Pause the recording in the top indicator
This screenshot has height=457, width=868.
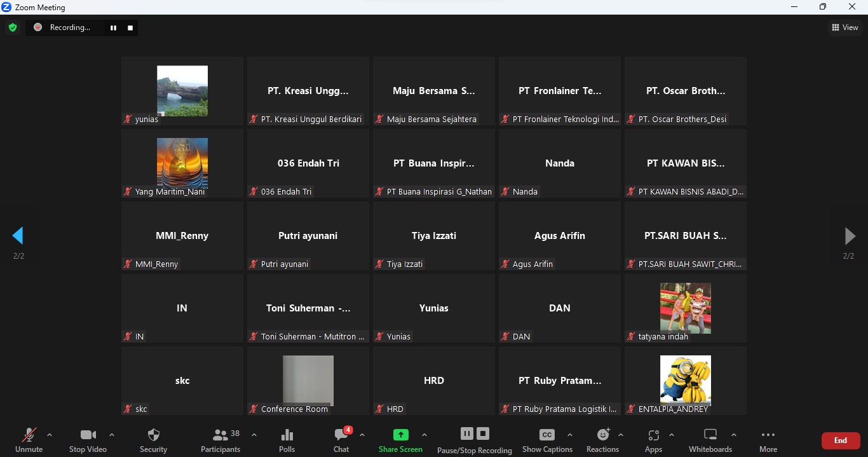[113, 28]
